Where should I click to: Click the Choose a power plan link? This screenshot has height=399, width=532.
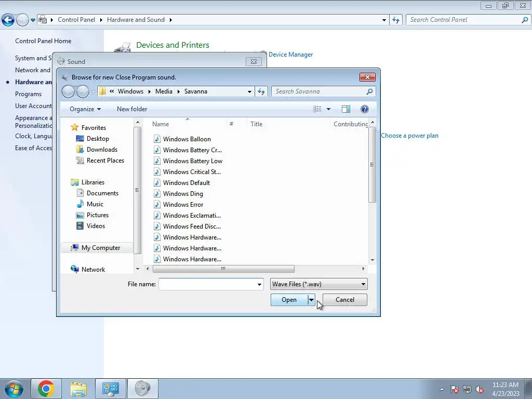tap(409, 136)
